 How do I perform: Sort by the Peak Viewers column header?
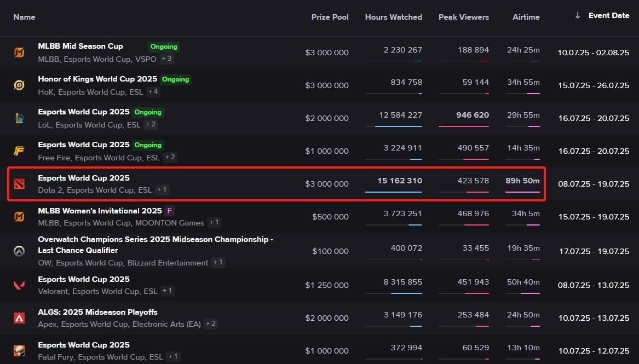pyautogui.click(x=463, y=17)
